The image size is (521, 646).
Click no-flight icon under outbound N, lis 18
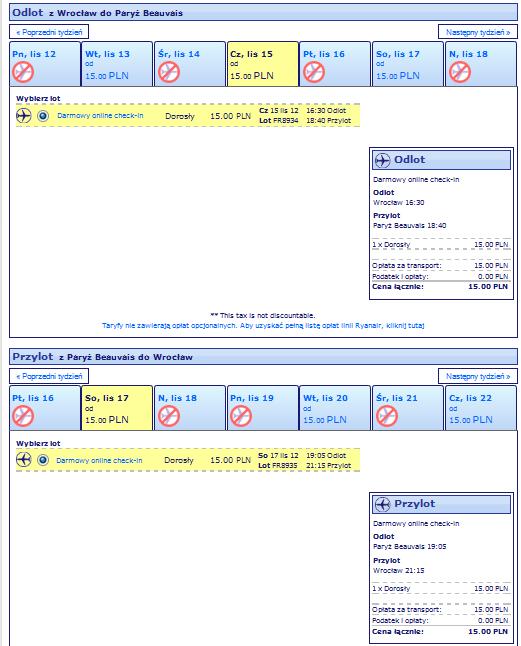point(460,72)
